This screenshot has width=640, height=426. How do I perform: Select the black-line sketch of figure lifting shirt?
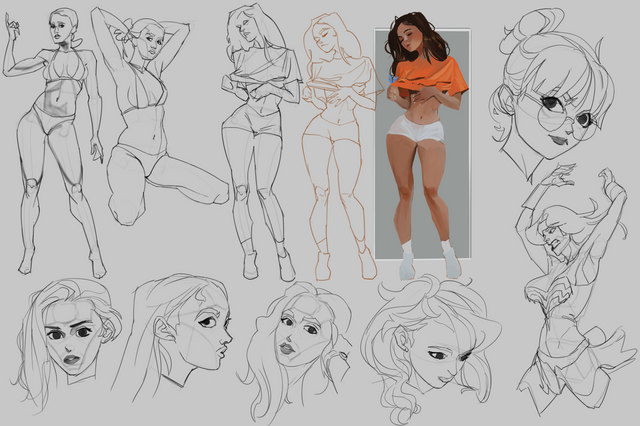point(261,143)
